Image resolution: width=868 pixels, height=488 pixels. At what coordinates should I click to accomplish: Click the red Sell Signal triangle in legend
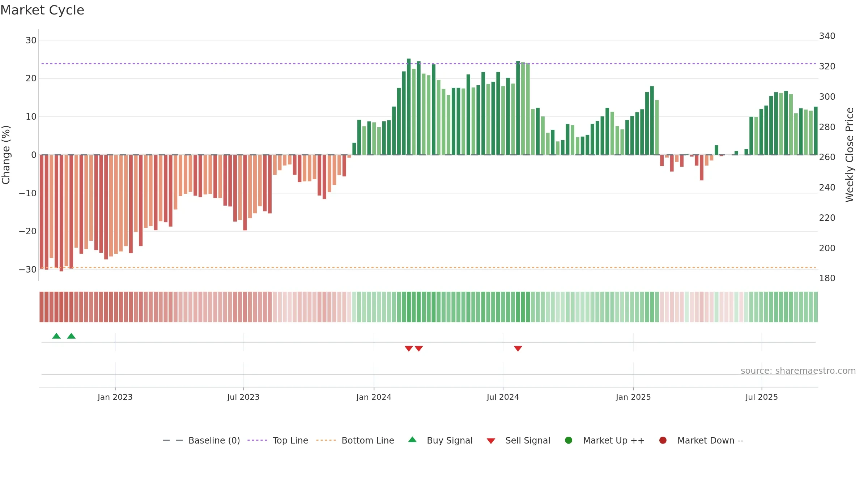pos(491,441)
